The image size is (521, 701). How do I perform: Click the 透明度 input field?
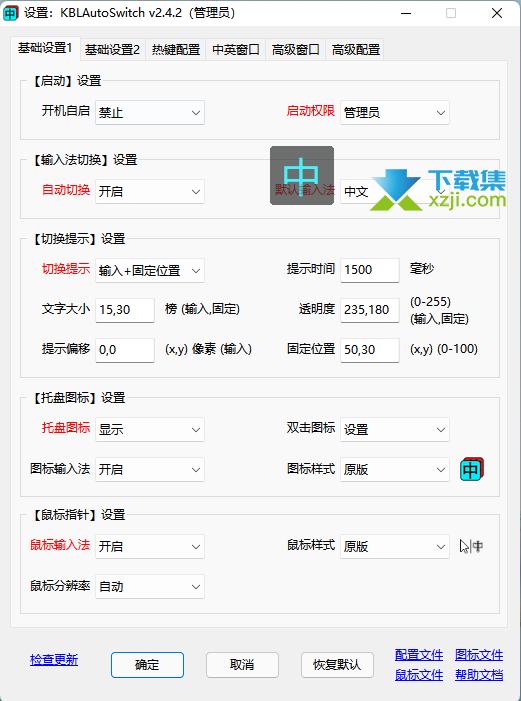click(370, 310)
